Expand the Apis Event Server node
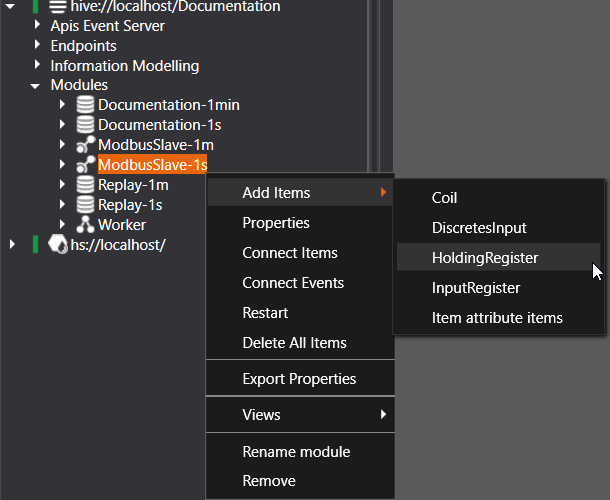Screen dimensions: 610x500 pos(36,26)
